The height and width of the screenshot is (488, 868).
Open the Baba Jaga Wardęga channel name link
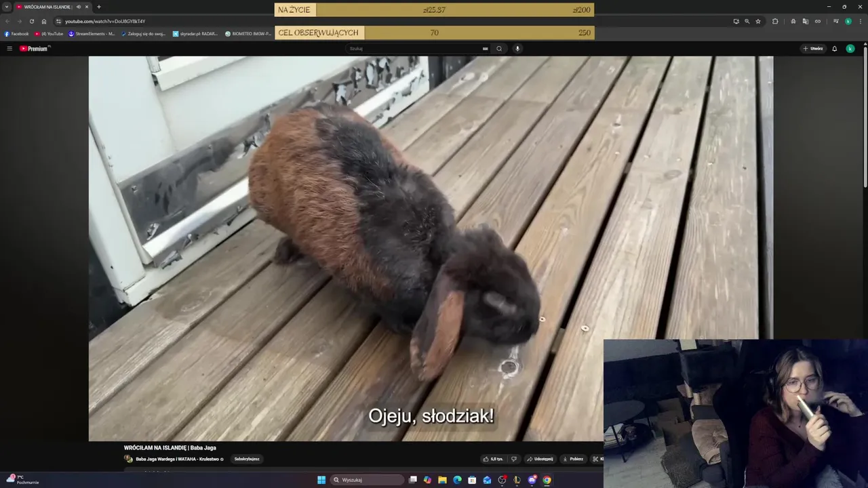pyautogui.click(x=178, y=459)
